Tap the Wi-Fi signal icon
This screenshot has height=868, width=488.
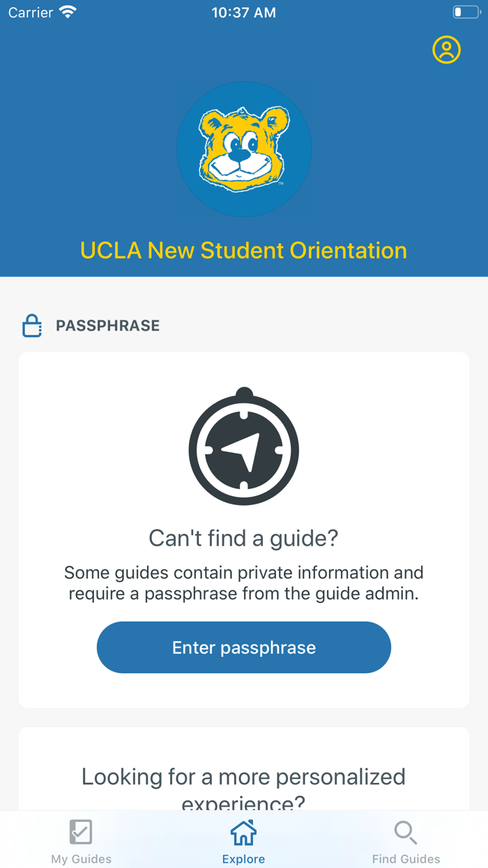68,11
